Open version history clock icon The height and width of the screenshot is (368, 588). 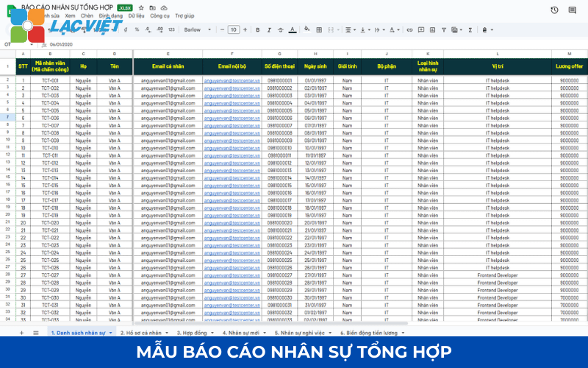554,10
